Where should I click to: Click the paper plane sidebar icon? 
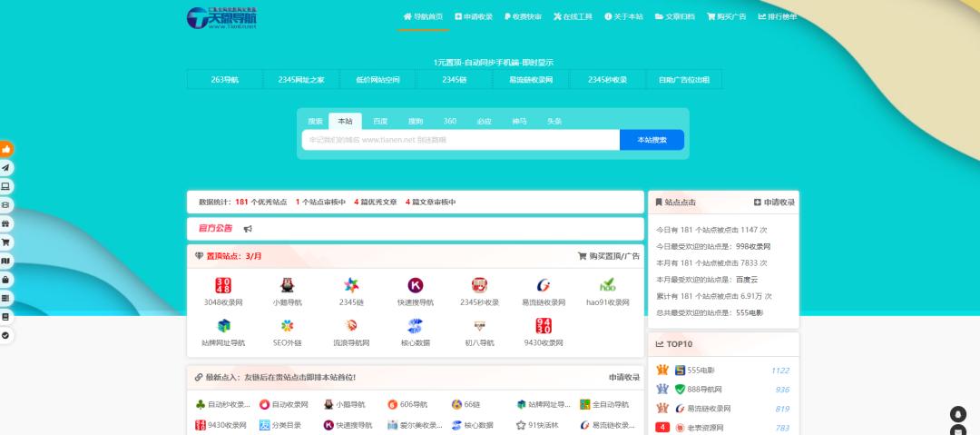pyautogui.click(x=6, y=168)
